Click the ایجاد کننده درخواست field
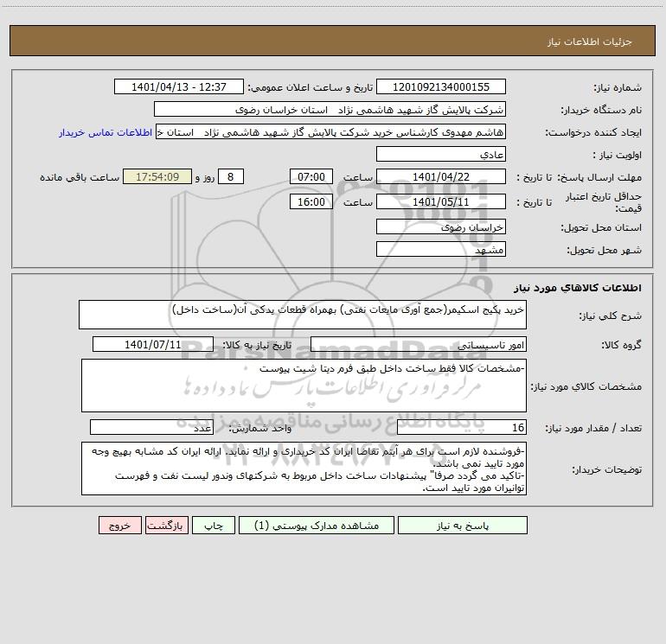Viewport: 666px width, 644px height. pyautogui.click(x=331, y=131)
